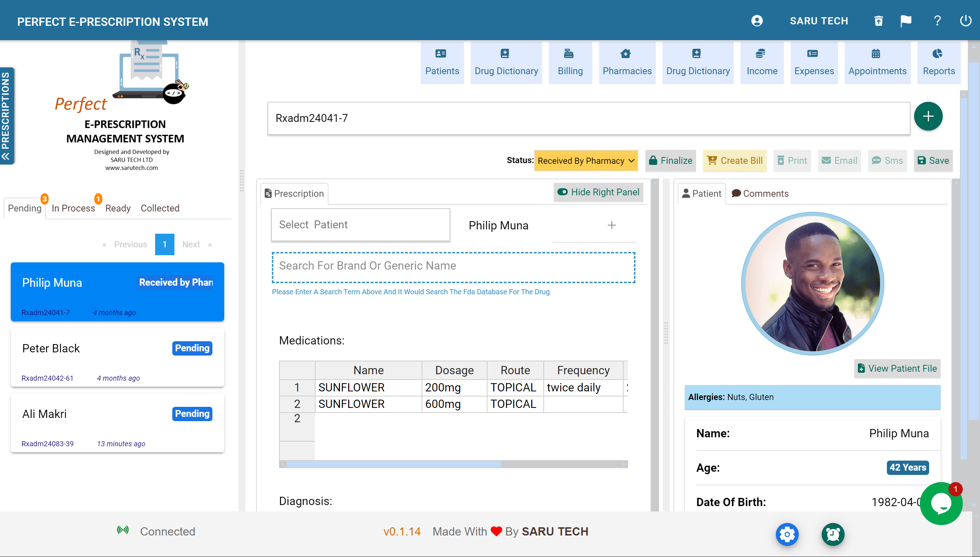
Task: Open the user account icon
Action: 756,21
